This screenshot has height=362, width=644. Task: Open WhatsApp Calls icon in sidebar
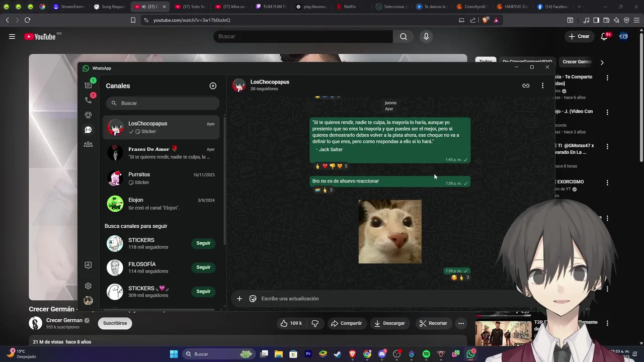pos(88,100)
